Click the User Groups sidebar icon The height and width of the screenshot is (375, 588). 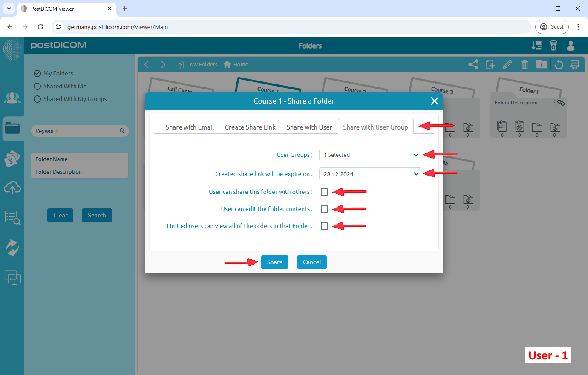12,98
